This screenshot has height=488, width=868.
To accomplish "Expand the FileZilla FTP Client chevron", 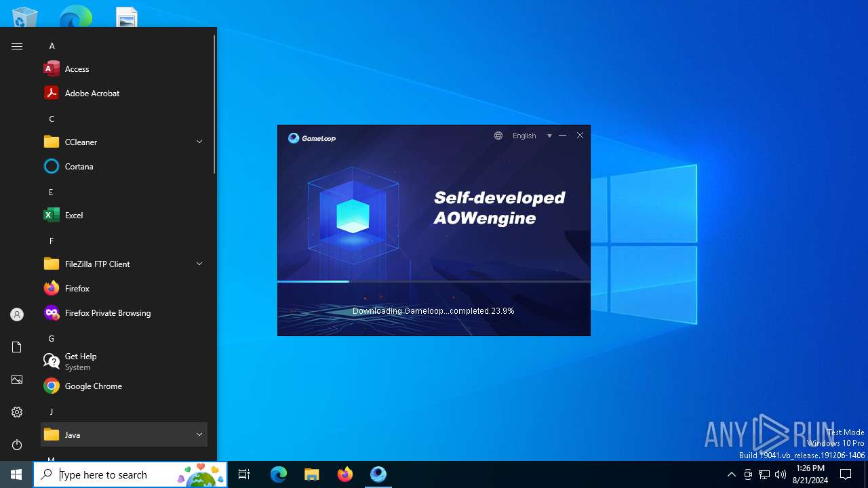I will click(x=199, y=264).
